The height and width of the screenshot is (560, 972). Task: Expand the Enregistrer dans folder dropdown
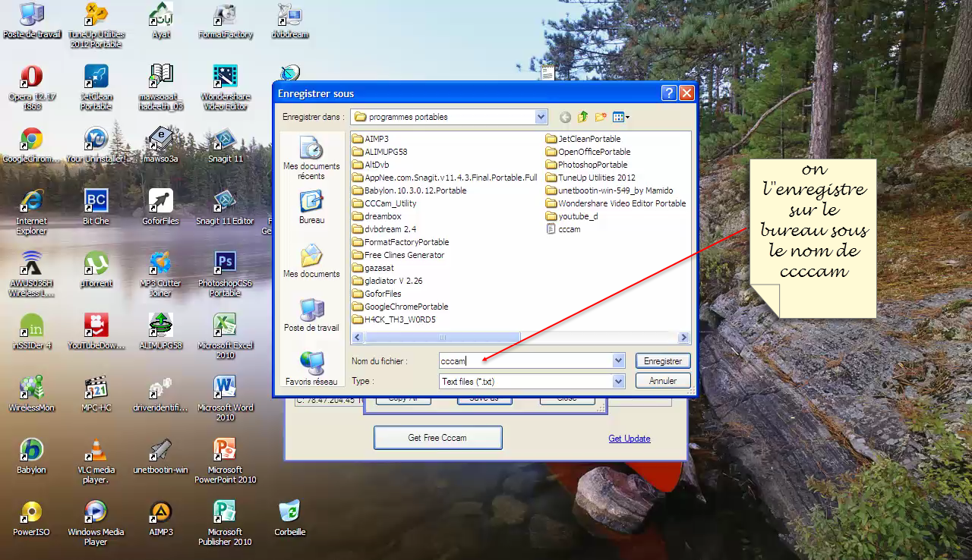tap(541, 117)
